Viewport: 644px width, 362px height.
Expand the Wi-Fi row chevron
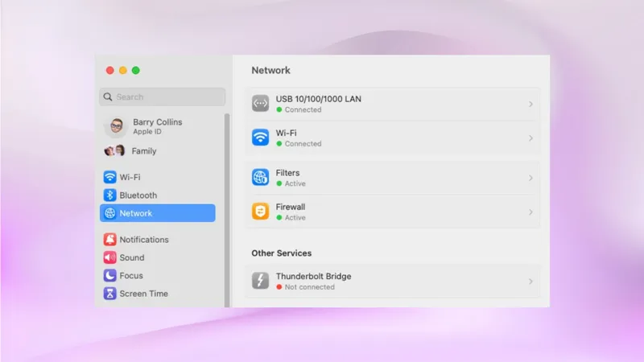click(x=530, y=138)
